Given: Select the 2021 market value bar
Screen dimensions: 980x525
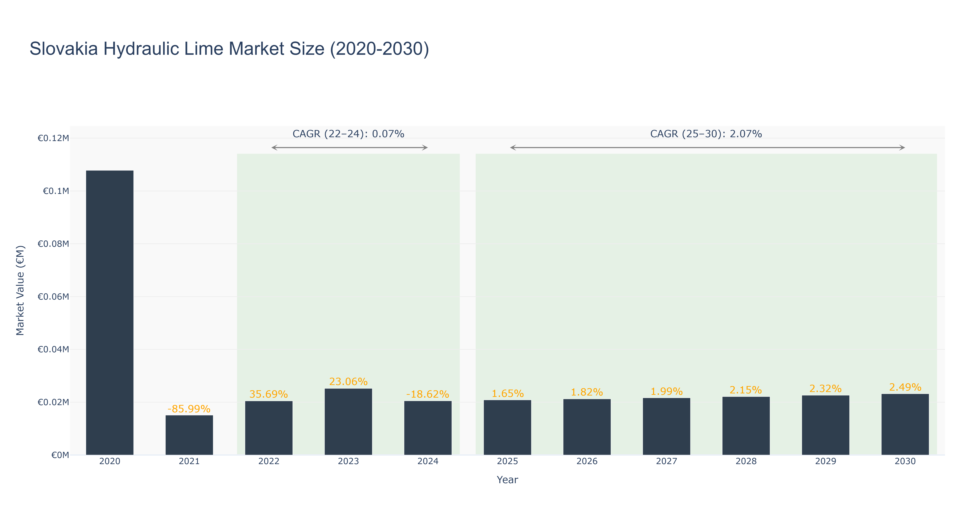Looking at the screenshot, I should (x=189, y=435).
